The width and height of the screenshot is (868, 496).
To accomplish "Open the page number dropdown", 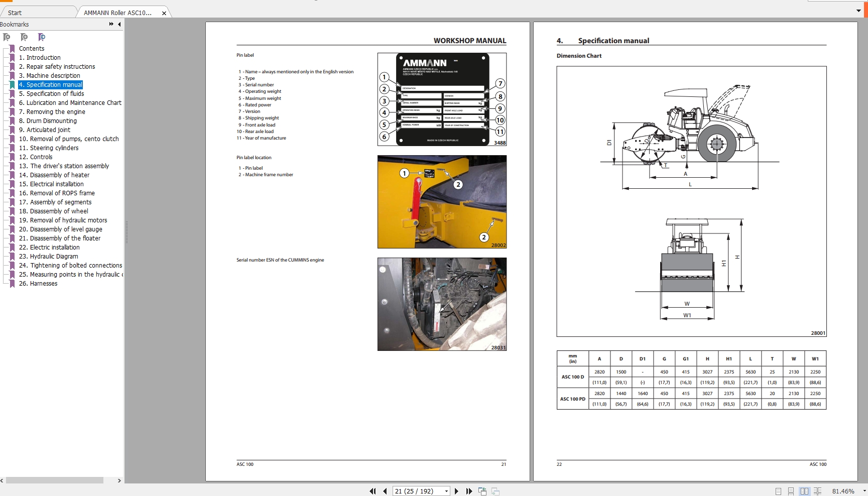I will coord(446,491).
